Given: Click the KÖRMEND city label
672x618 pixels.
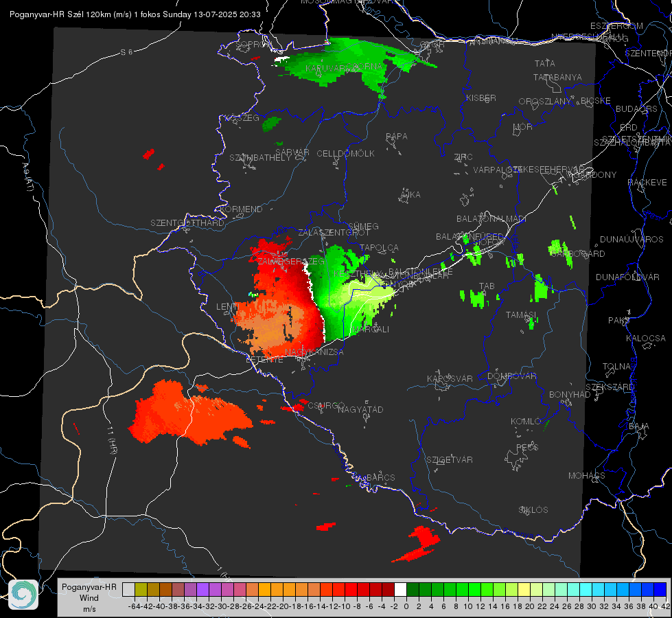Looking at the screenshot, I should (242, 209).
